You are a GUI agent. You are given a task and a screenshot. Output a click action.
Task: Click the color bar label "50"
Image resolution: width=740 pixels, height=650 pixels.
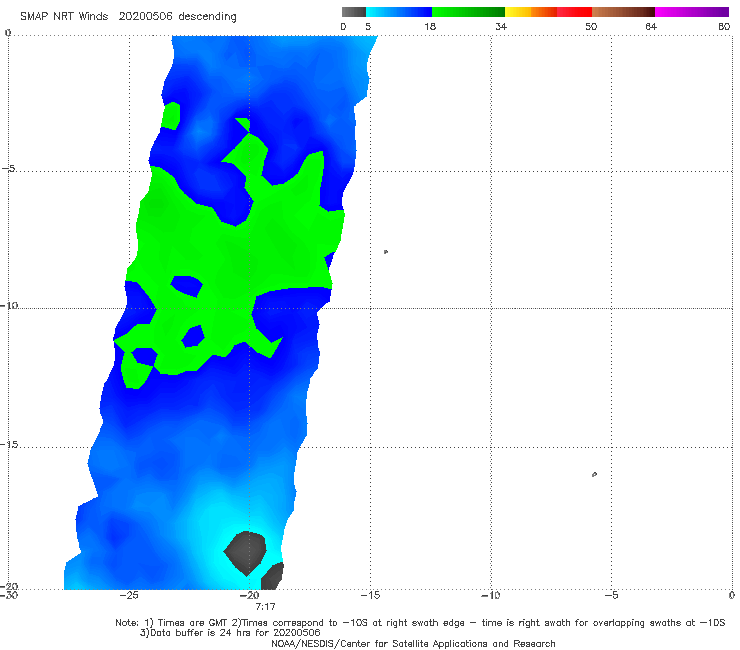pyautogui.click(x=591, y=26)
